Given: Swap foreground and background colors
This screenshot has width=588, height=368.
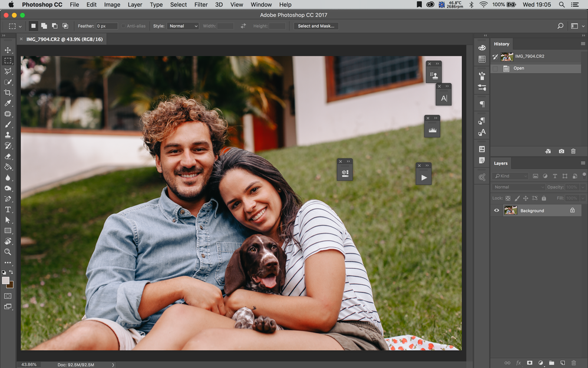Looking at the screenshot, I should coord(11,272).
